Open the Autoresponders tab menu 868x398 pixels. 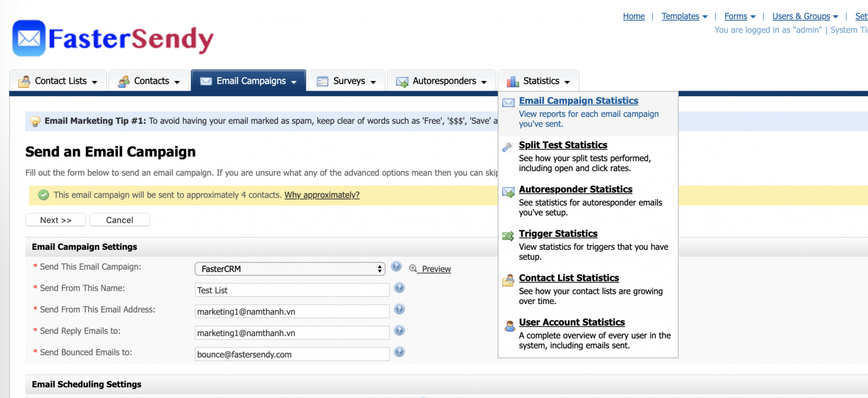point(441,81)
